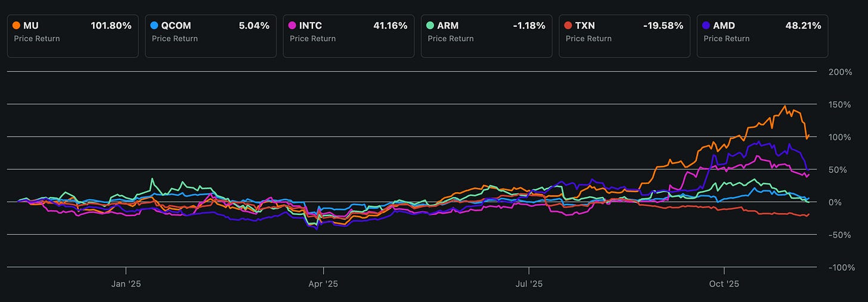Click the orange MU color dot
868x302 pixels.
pos(17,26)
